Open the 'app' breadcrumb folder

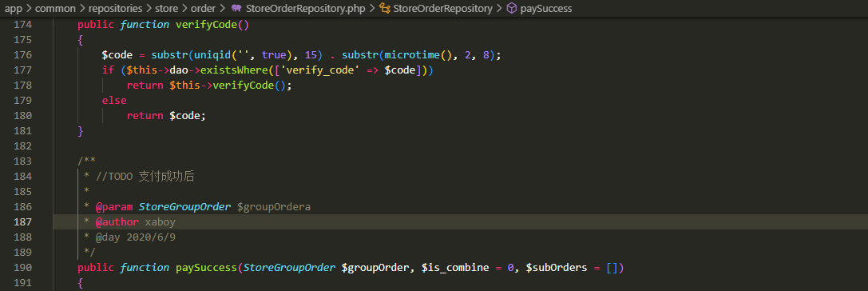tap(13, 8)
